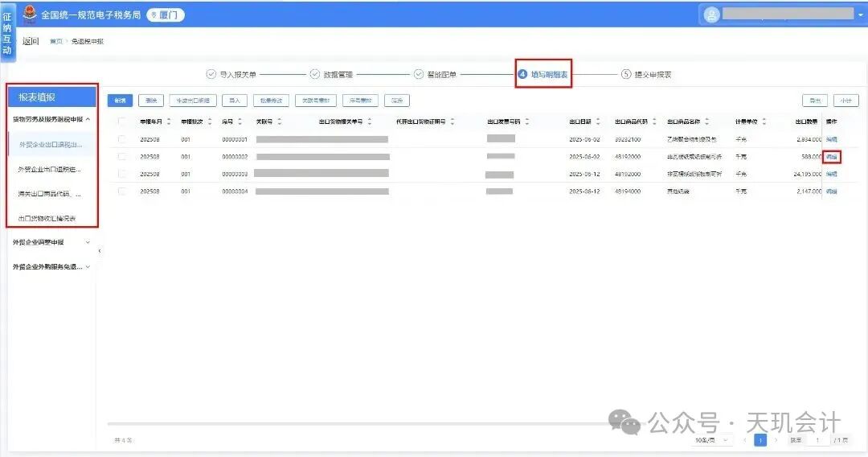Screen dimensions: 868x457
Task: Click product code 39232100 cell
Action: pyautogui.click(x=628, y=139)
